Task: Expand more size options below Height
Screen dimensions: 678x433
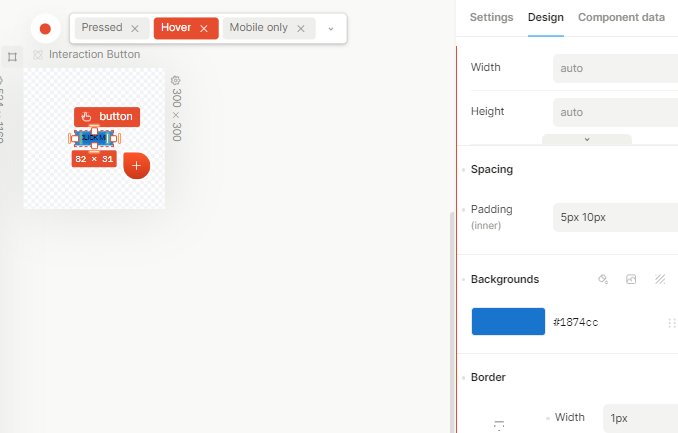Action: pos(587,139)
